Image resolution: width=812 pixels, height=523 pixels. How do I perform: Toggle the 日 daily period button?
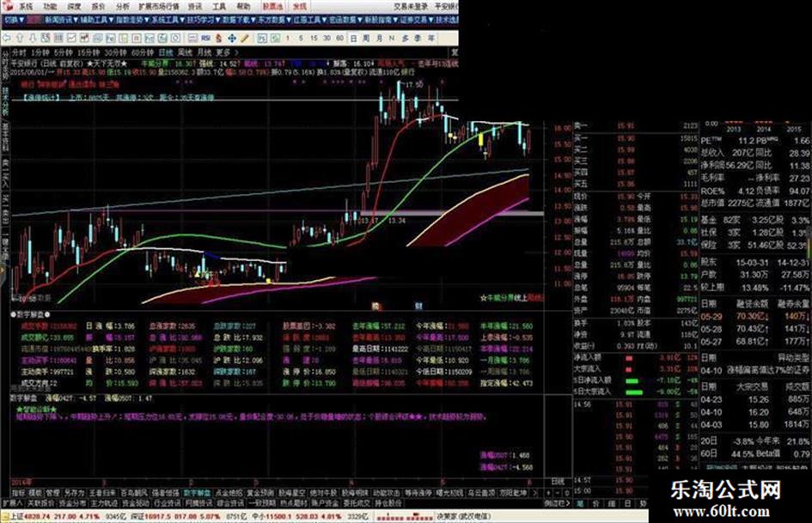(x=353, y=39)
